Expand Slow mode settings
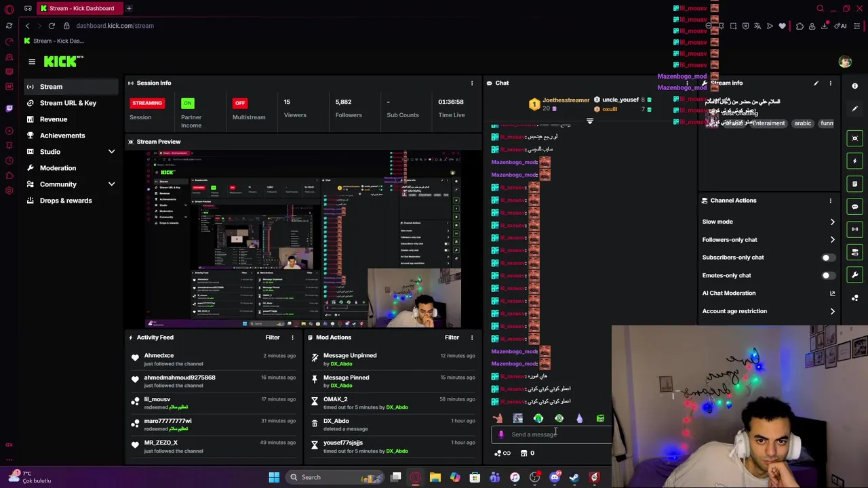This screenshot has height=488, width=868. coord(832,222)
